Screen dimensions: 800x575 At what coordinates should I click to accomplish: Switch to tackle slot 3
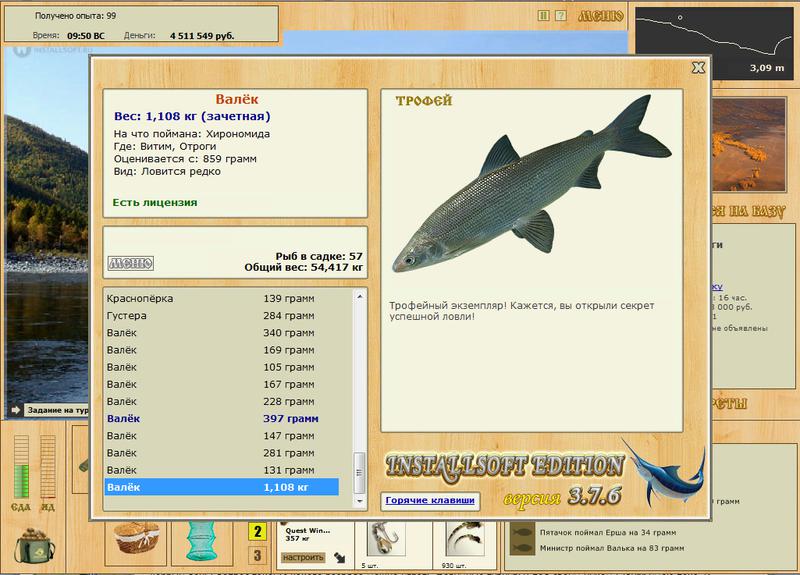(257, 555)
